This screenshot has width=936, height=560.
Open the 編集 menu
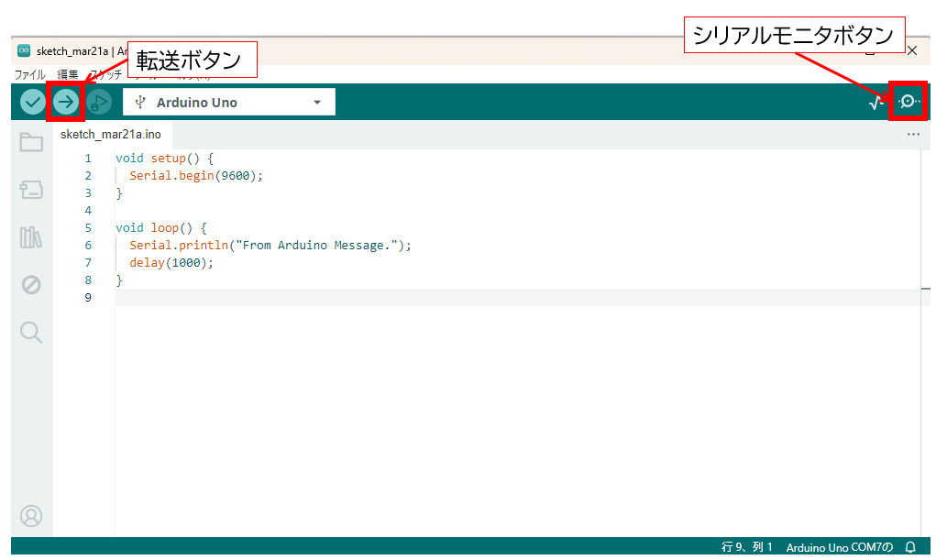68,74
